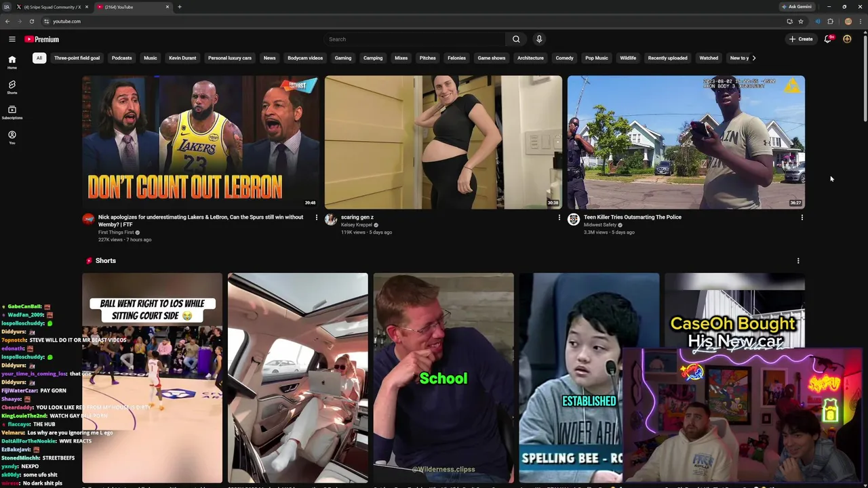Select Recently uploaded chip
This screenshot has height=488, width=868.
667,58
